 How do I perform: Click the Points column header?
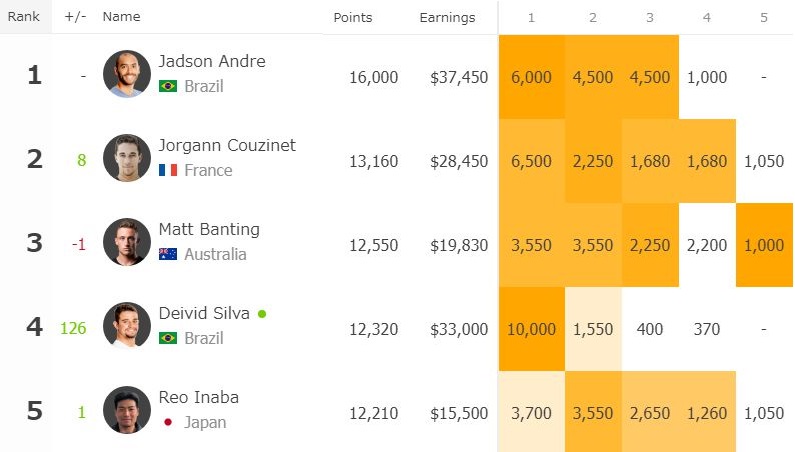[353, 17]
